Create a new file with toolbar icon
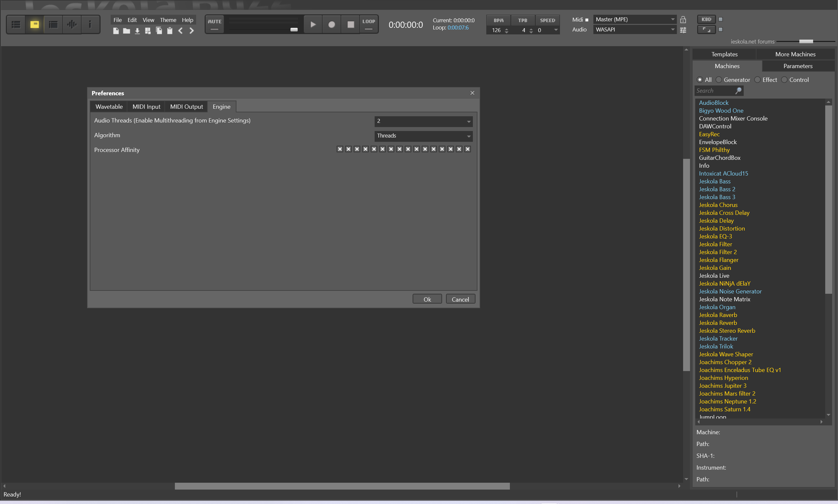The width and height of the screenshot is (838, 504). (x=116, y=31)
